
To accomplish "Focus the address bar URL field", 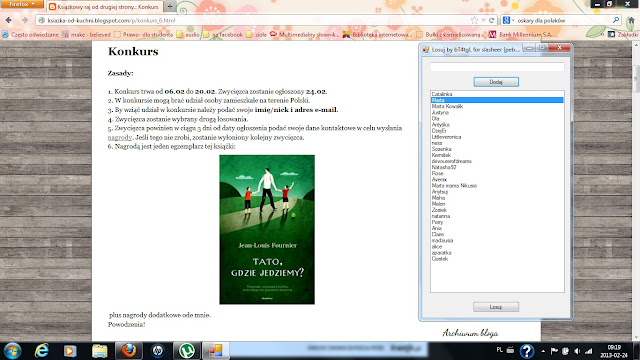I will click(253, 20).
